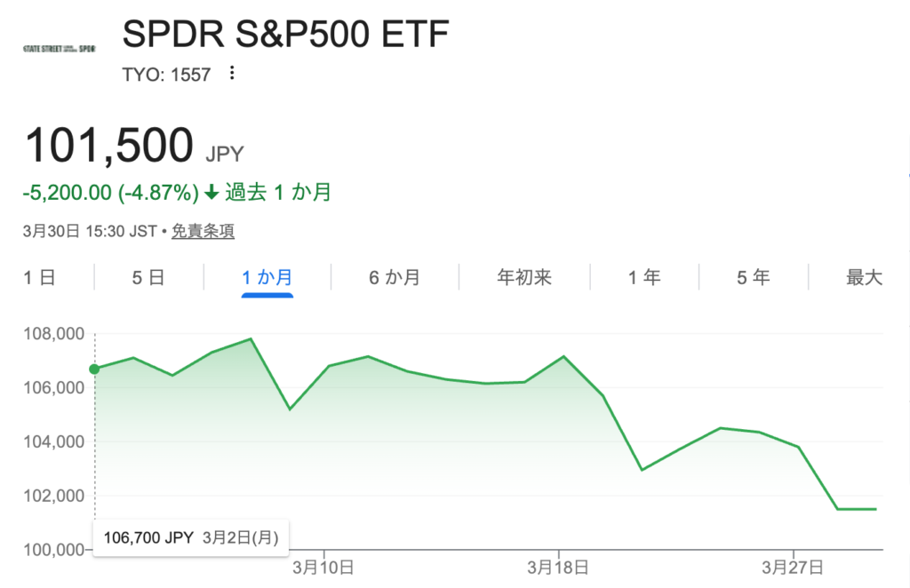Switch to the 6か月 range tab
The width and height of the screenshot is (910, 588).
(395, 278)
